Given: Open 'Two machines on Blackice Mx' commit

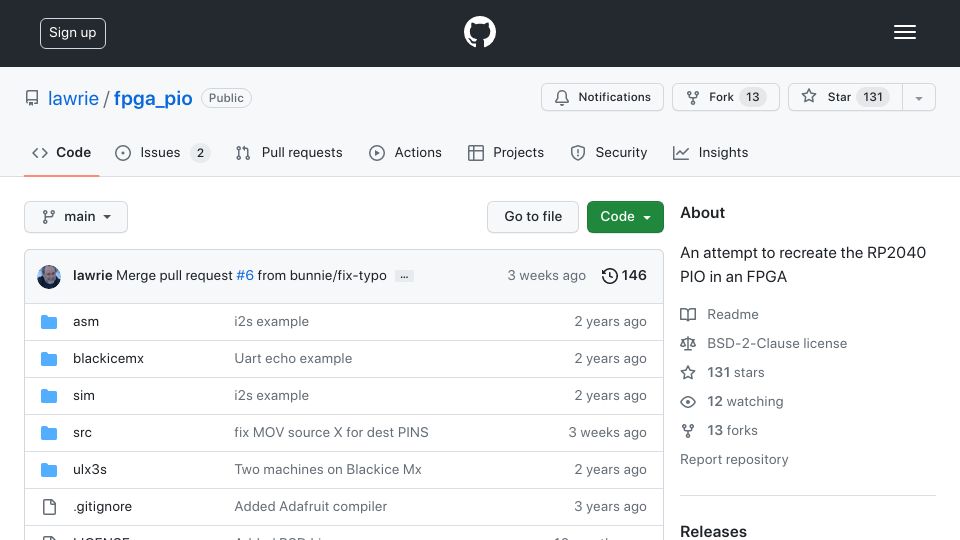Looking at the screenshot, I should pyautogui.click(x=328, y=469).
